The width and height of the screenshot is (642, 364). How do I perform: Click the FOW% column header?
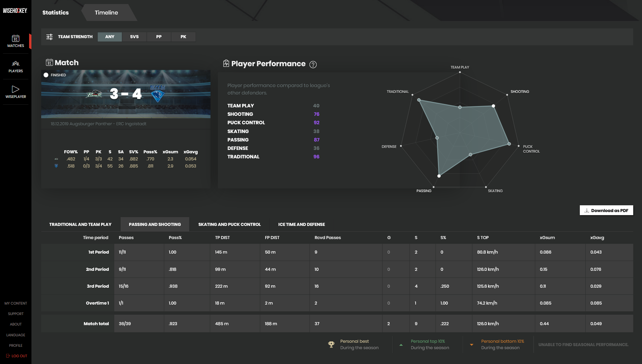click(x=71, y=152)
